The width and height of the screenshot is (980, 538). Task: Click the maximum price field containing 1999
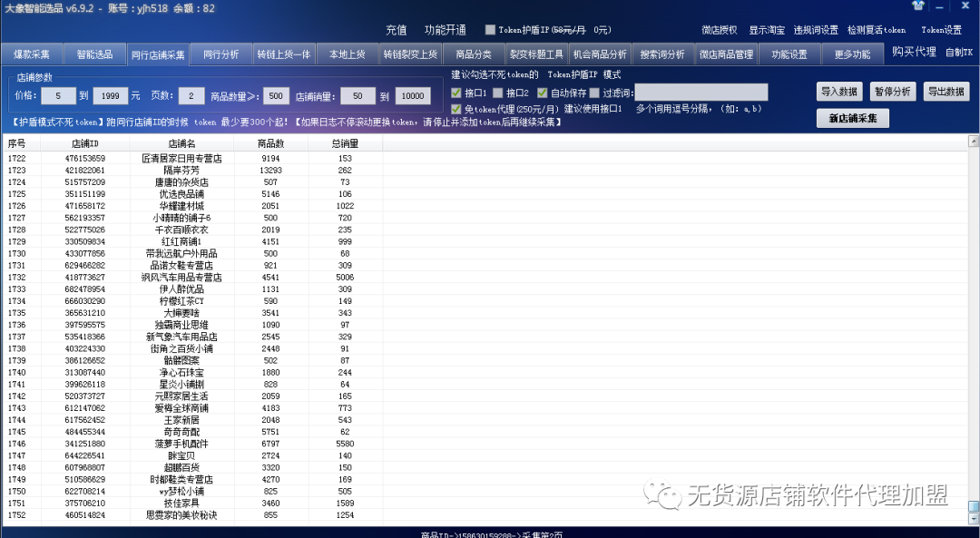coord(111,96)
